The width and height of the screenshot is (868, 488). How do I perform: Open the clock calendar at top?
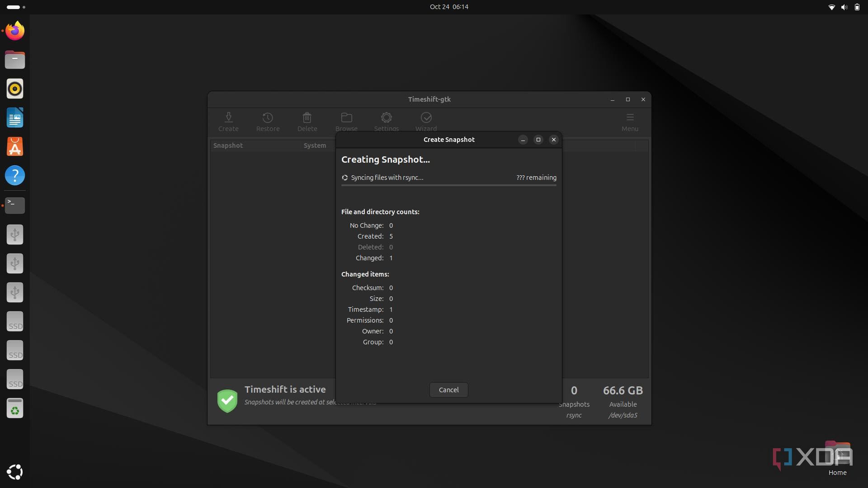(x=448, y=7)
